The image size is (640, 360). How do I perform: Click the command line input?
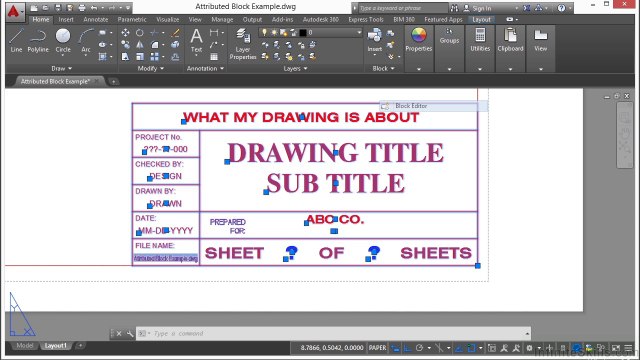coord(333,333)
